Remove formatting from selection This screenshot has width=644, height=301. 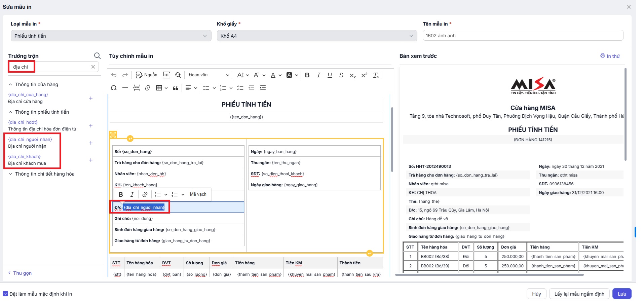(376, 75)
